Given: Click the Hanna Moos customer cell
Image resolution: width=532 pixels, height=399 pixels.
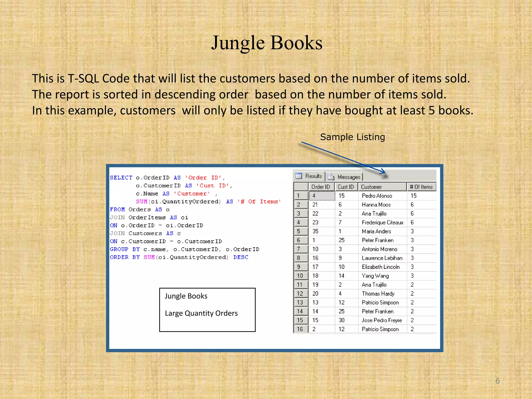Looking at the screenshot, I should pyautogui.click(x=382, y=205).
